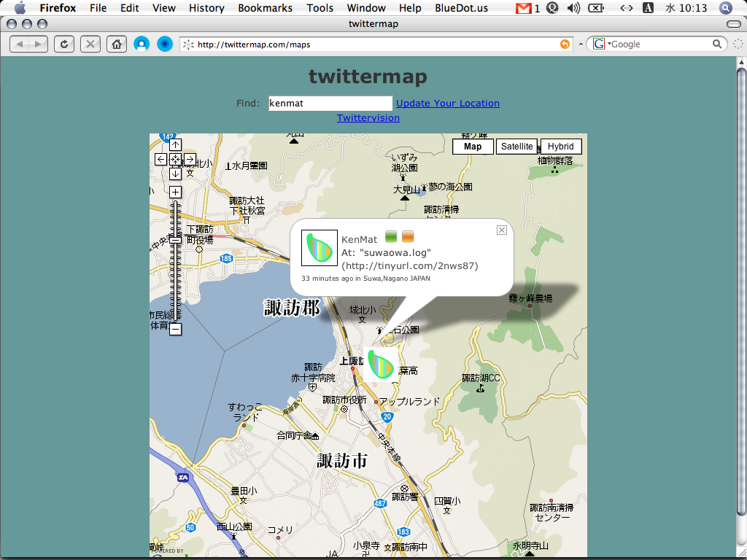This screenshot has width=747, height=560.
Task: Zoom in the map with plus button
Action: pyautogui.click(x=175, y=192)
